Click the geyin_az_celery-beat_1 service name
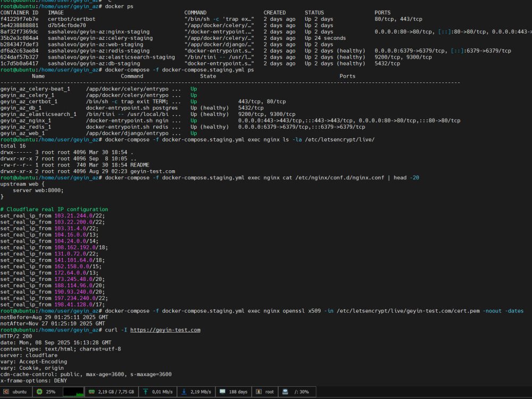Screen dimensions: 532x399 pyautogui.click(x=35, y=89)
